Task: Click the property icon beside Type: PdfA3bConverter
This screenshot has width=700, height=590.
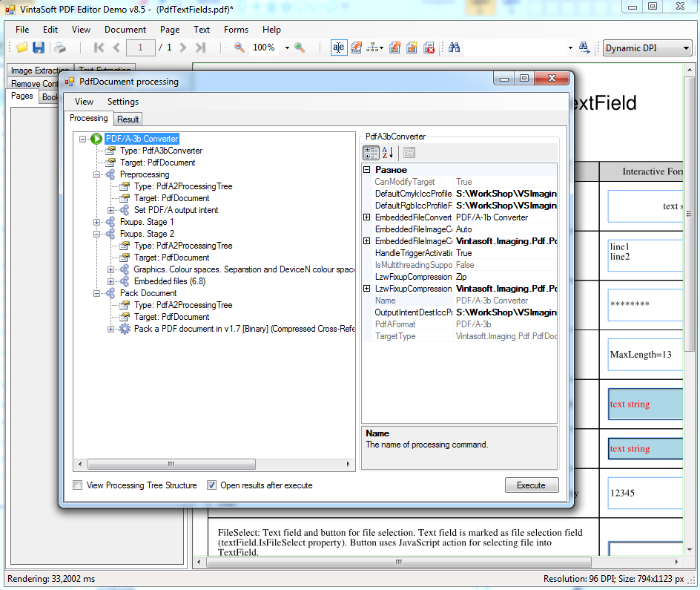Action: [110, 151]
